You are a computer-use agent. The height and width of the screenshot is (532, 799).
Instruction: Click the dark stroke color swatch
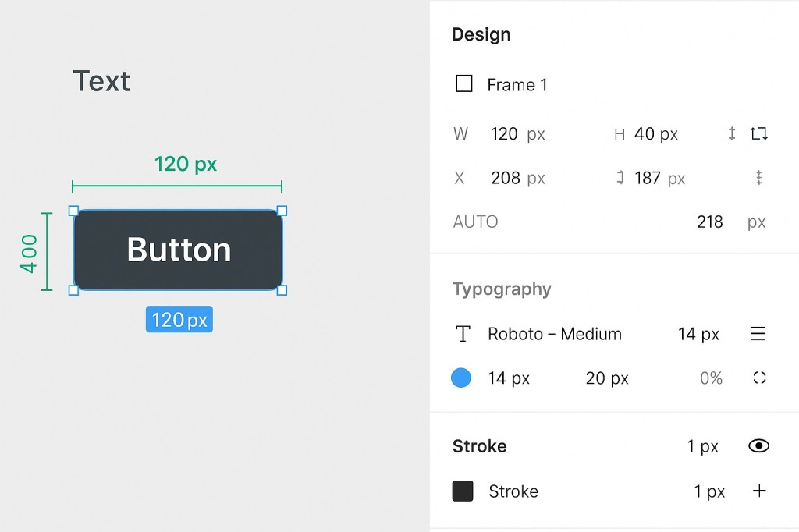click(x=463, y=491)
